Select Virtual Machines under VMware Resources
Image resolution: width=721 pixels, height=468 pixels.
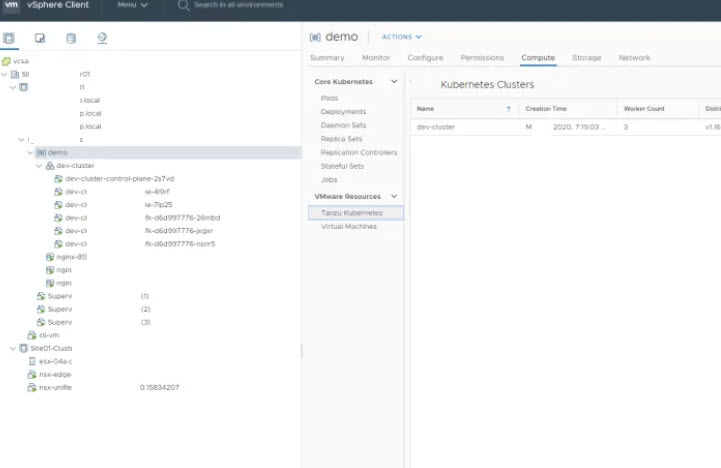(348, 227)
